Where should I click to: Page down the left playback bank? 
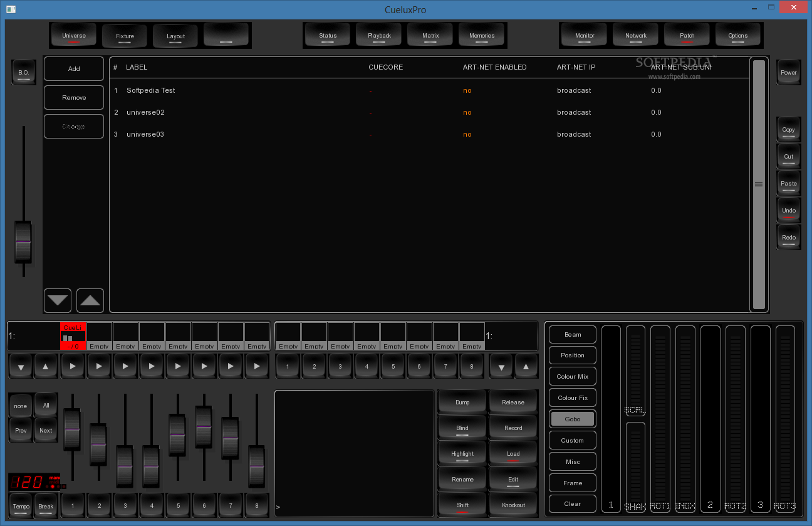(x=21, y=366)
